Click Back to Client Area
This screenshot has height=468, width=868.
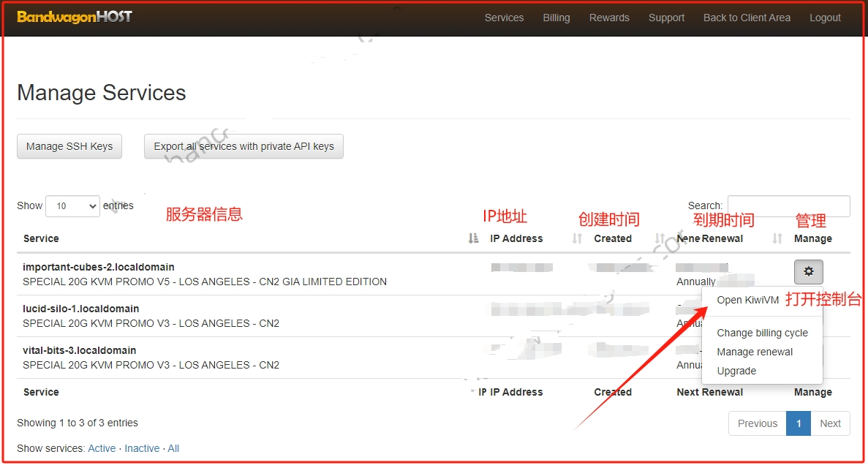coord(747,18)
